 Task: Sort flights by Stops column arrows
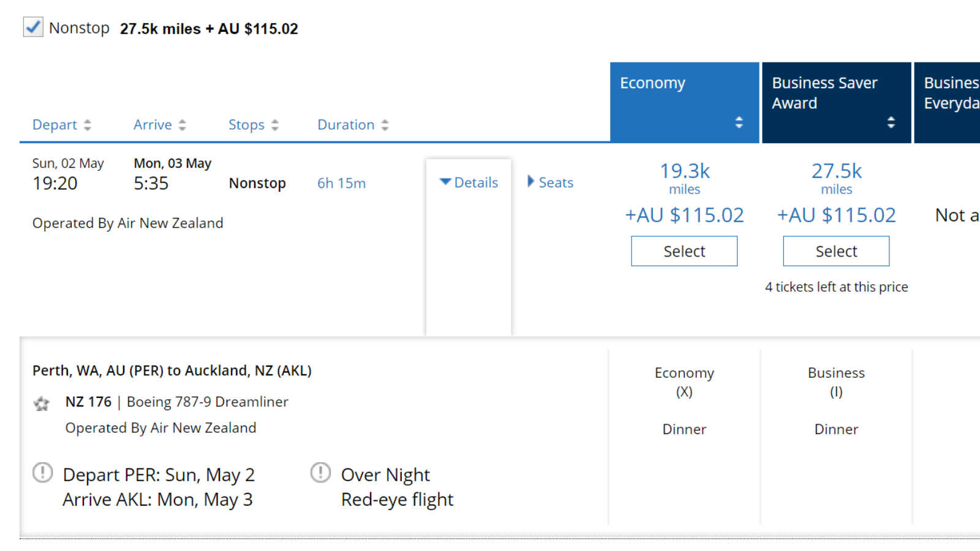275,125
